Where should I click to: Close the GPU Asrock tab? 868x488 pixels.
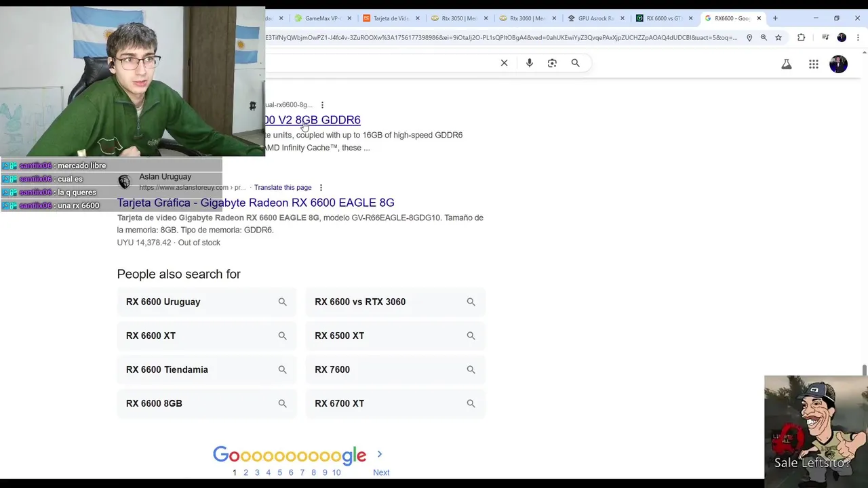(623, 18)
